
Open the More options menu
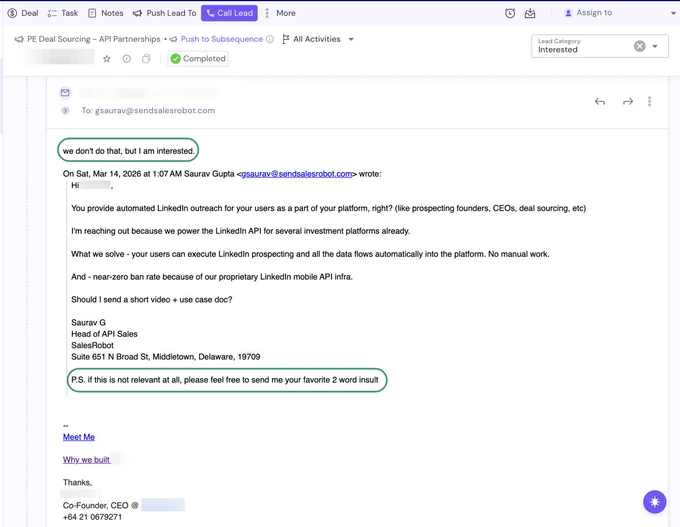(x=280, y=13)
